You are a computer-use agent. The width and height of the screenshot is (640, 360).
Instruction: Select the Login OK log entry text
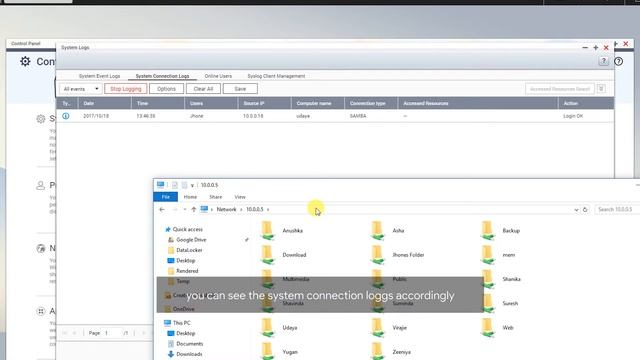coord(573,116)
